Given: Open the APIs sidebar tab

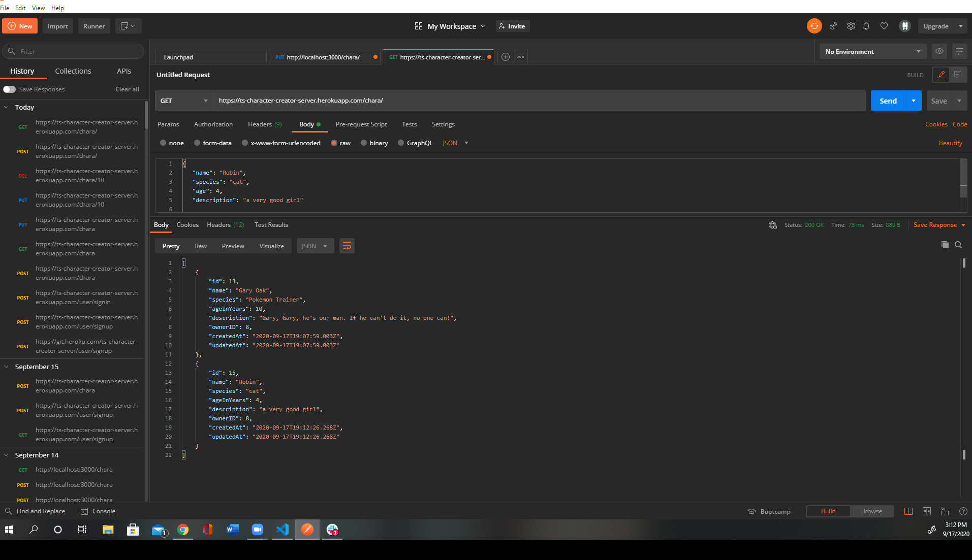Looking at the screenshot, I should coord(124,71).
